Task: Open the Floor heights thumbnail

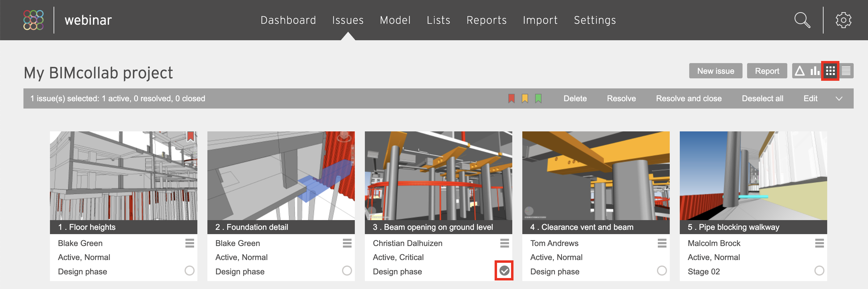Action: click(x=123, y=176)
